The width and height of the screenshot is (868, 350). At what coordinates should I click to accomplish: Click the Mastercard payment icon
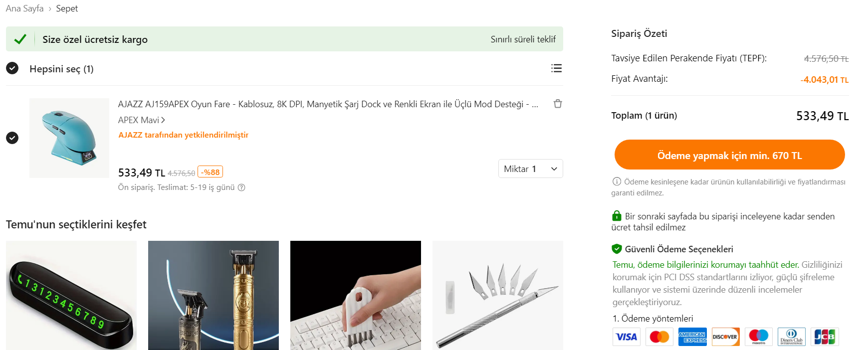(x=659, y=337)
